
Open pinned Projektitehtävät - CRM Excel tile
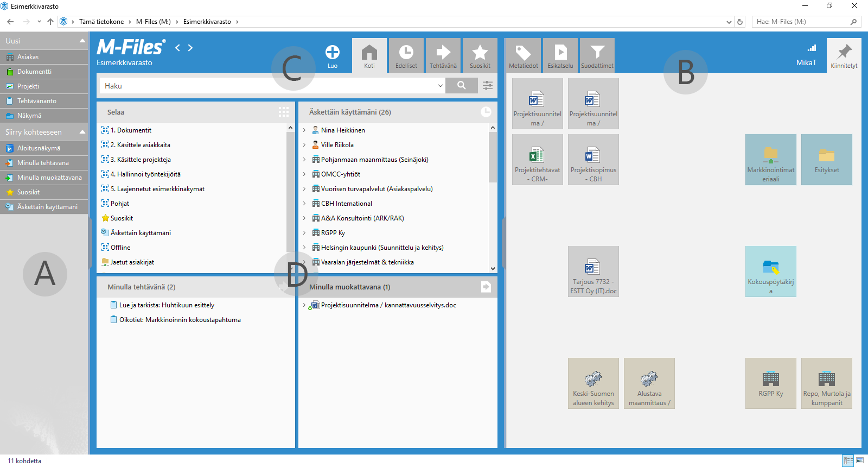coord(538,160)
